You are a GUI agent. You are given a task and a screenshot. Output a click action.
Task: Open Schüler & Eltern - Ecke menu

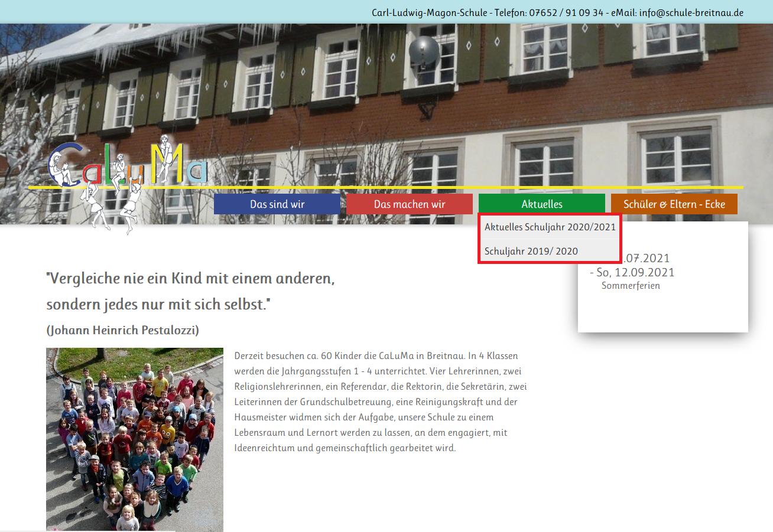click(x=674, y=204)
